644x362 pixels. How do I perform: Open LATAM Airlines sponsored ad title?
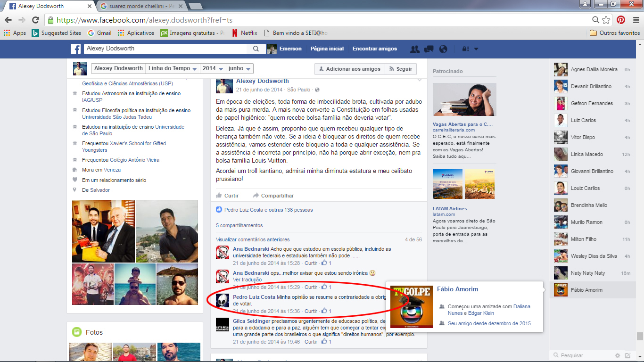pos(450,208)
